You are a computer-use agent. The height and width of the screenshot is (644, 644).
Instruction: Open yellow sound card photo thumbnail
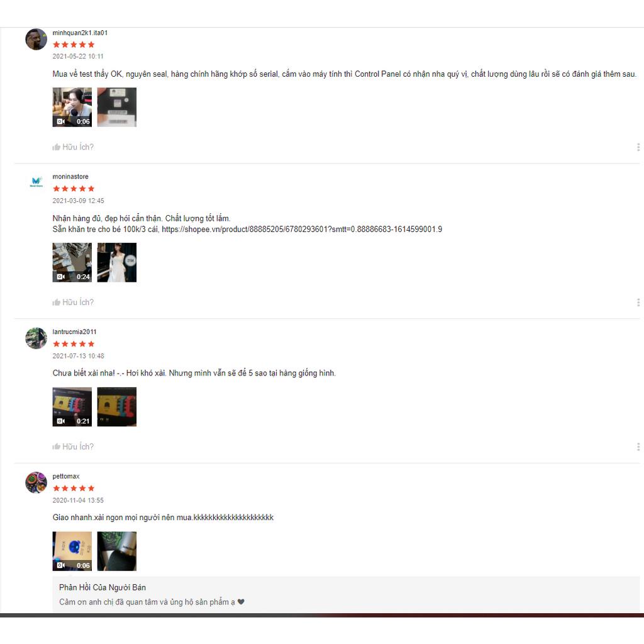pyautogui.click(x=116, y=407)
